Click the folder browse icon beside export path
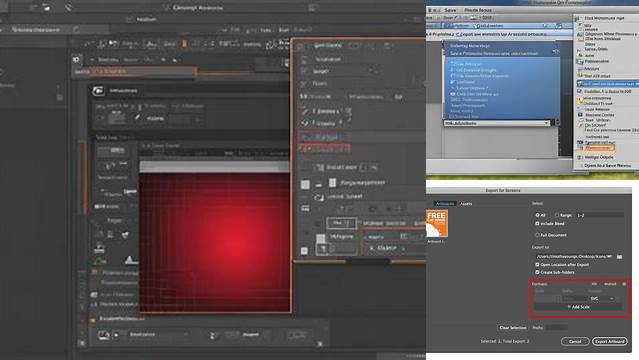The height and width of the screenshot is (360, 639). pos(619,257)
